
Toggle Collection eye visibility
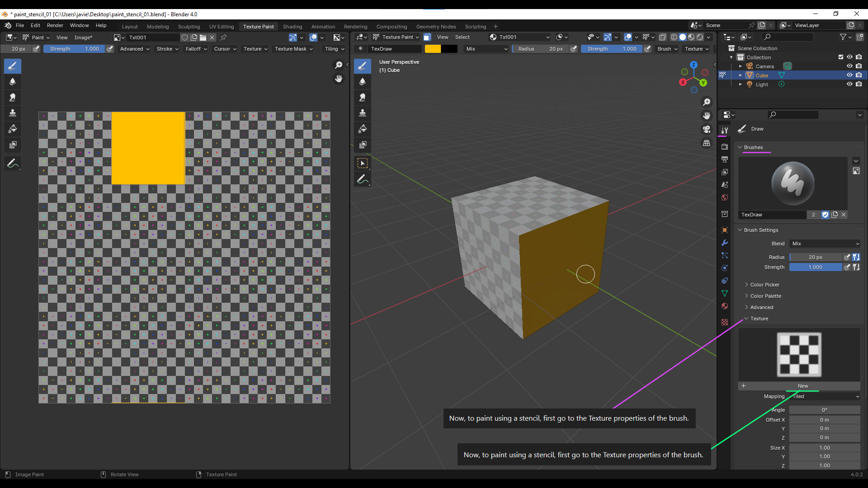pyautogui.click(x=849, y=57)
